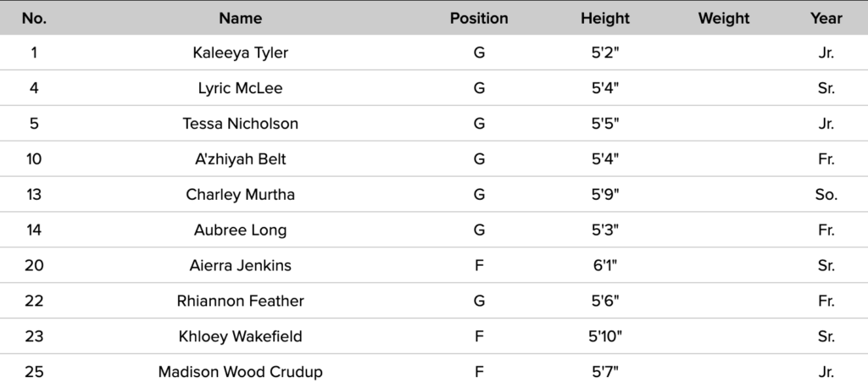
Task: Click Charley Murtha's name
Action: tap(241, 195)
